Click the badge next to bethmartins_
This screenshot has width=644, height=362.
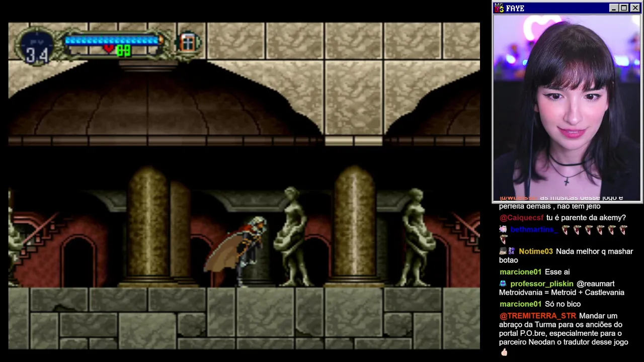pyautogui.click(x=503, y=230)
